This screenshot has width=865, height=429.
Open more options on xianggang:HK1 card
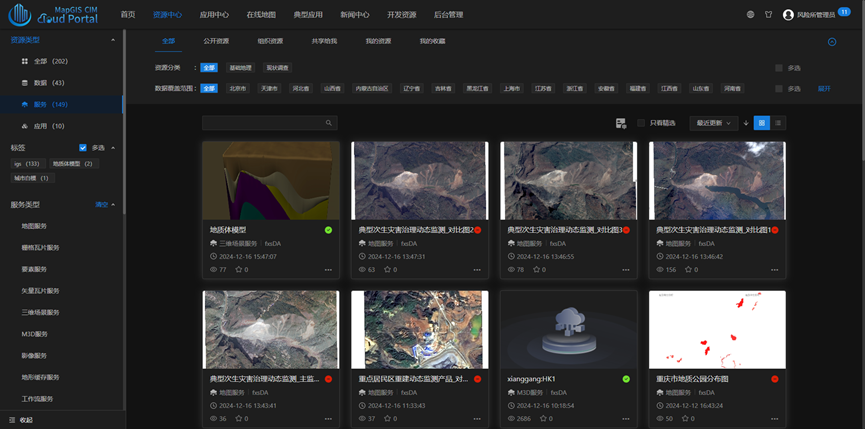[x=626, y=419]
